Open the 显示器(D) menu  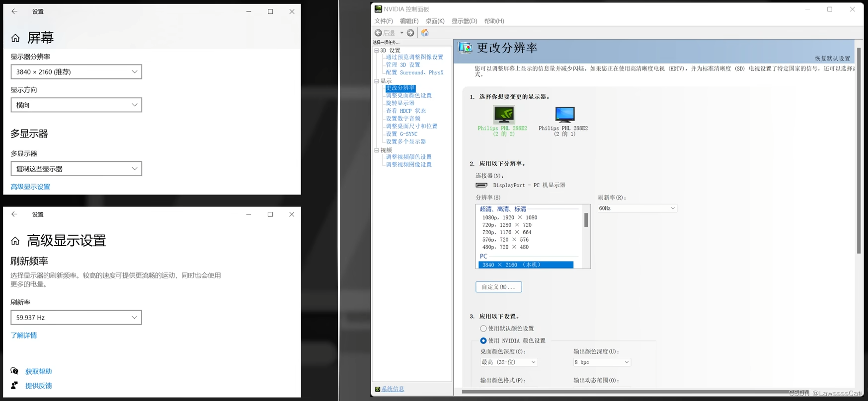(464, 21)
